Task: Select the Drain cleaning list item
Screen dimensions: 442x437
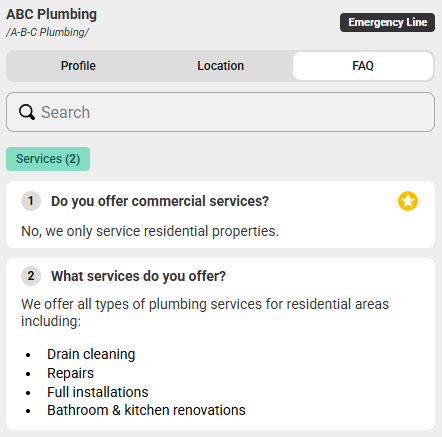Action: point(91,354)
